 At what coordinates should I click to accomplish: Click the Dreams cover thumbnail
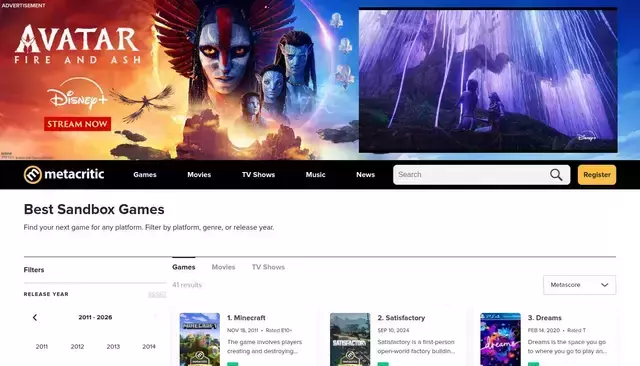[x=500, y=339]
